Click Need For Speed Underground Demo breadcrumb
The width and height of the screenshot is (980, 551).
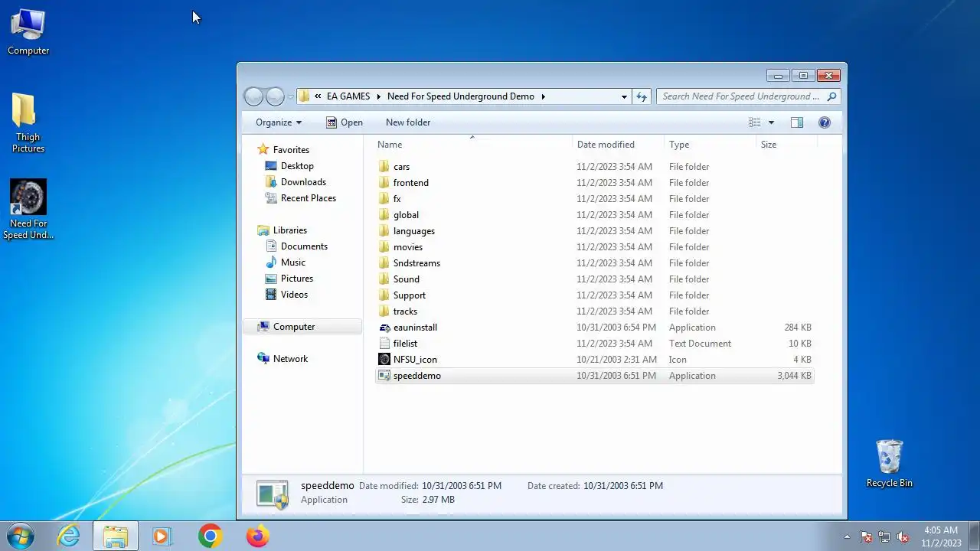tap(461, 96)
